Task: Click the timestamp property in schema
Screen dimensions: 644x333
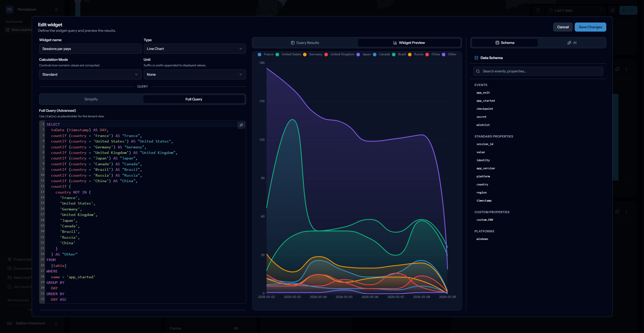Action: tap(484, 201)
